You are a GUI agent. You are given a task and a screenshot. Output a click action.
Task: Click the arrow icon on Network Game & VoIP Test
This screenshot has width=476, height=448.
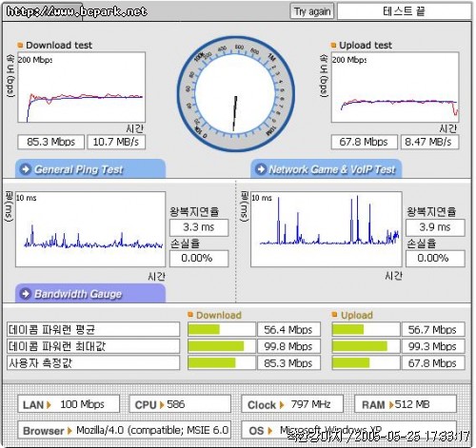point(261,169)
